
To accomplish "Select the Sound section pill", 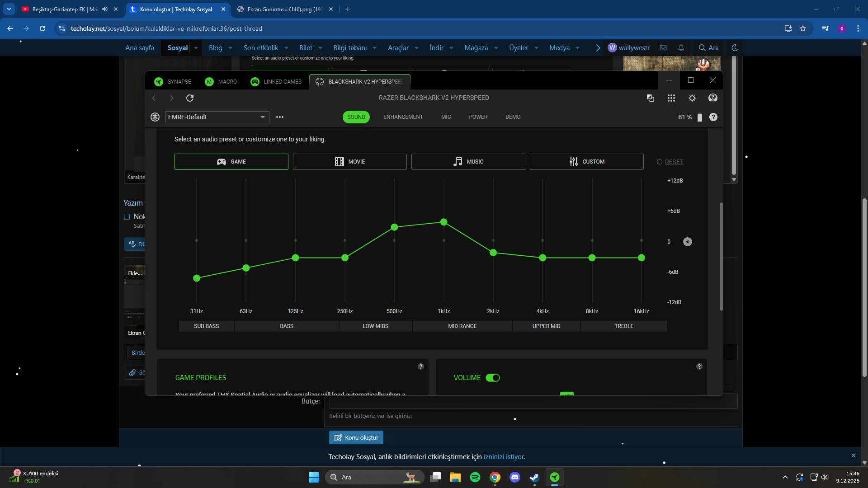I will (356, 117).
